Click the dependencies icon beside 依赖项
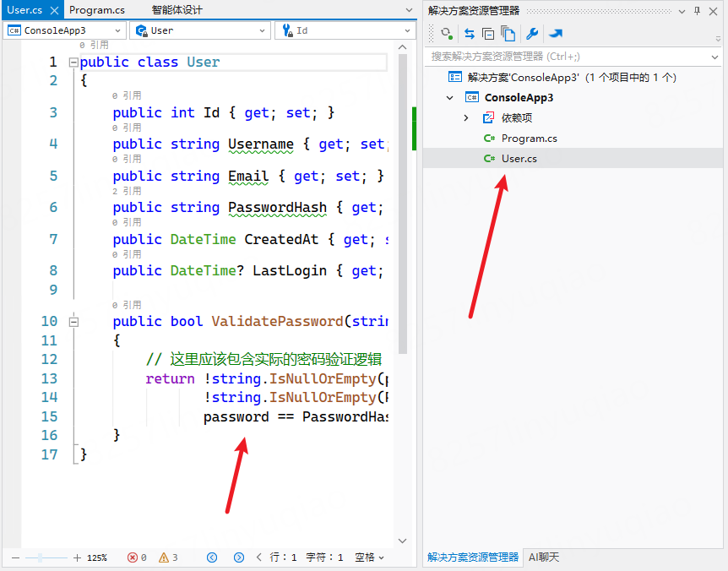 click(x=488, y=118)
